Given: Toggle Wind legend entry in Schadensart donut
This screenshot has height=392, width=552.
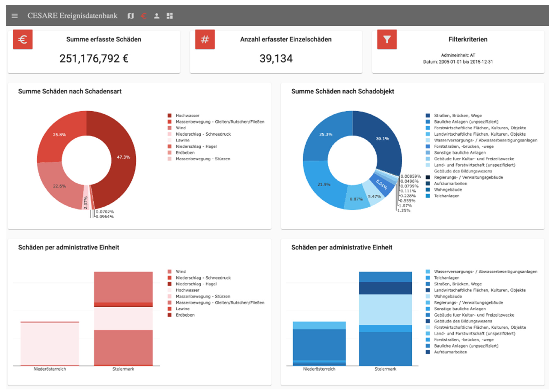Looking at the screenshot, I should pyautogui.click(x=181, y=128).
